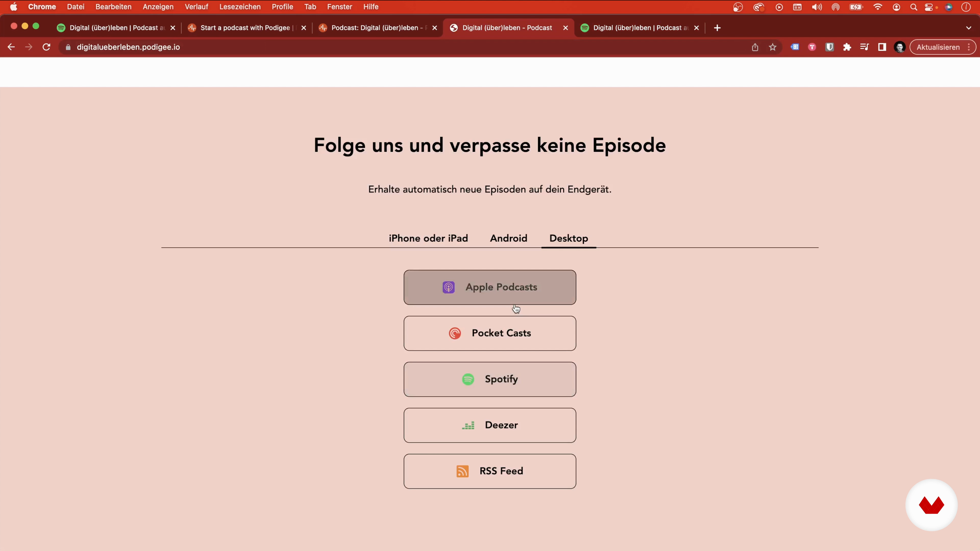Open the AirPlay/AirDrop status icon
This screenshot has width=980, height=551.
tap(836, 7)
